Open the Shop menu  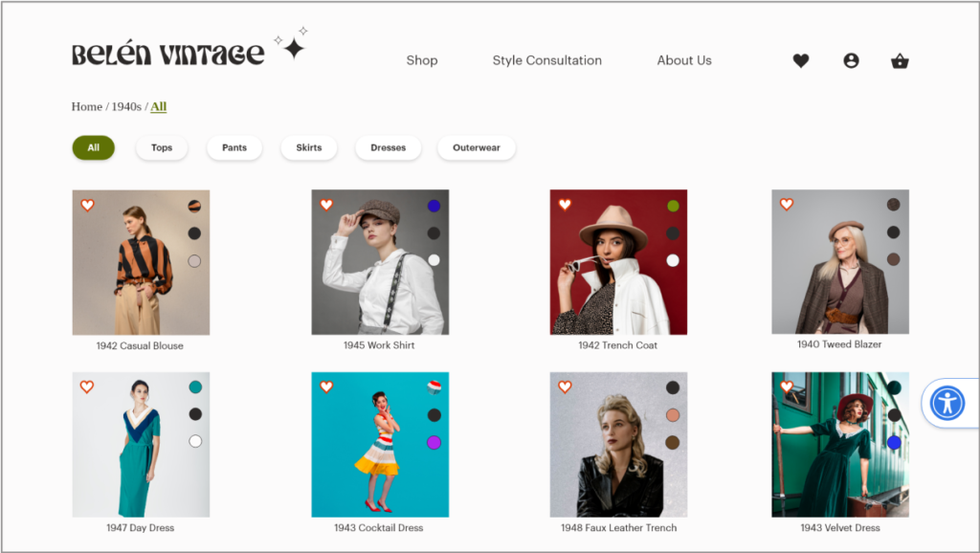[x=421, y=60]
